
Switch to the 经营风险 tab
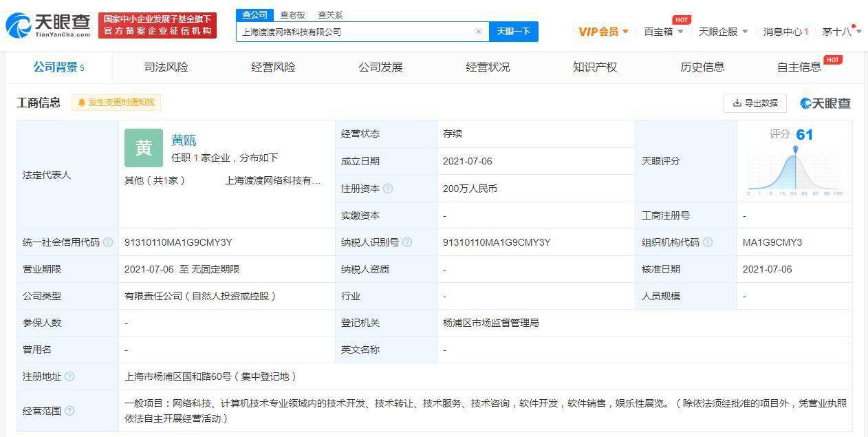click(x=273, y=67)
